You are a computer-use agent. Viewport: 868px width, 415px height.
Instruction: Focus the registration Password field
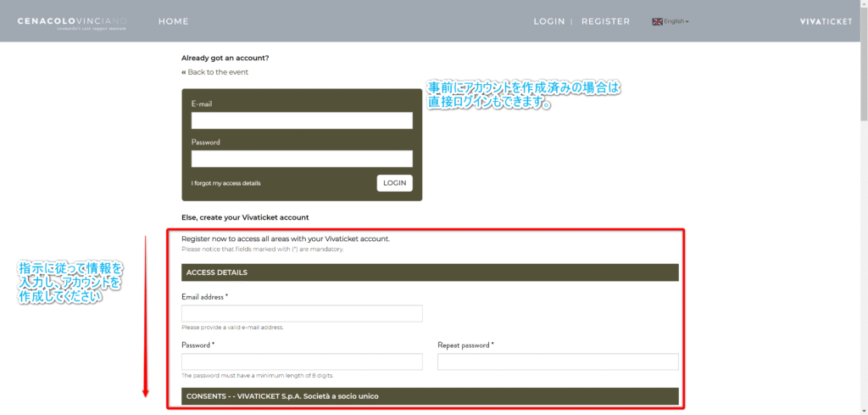point(302,362)
